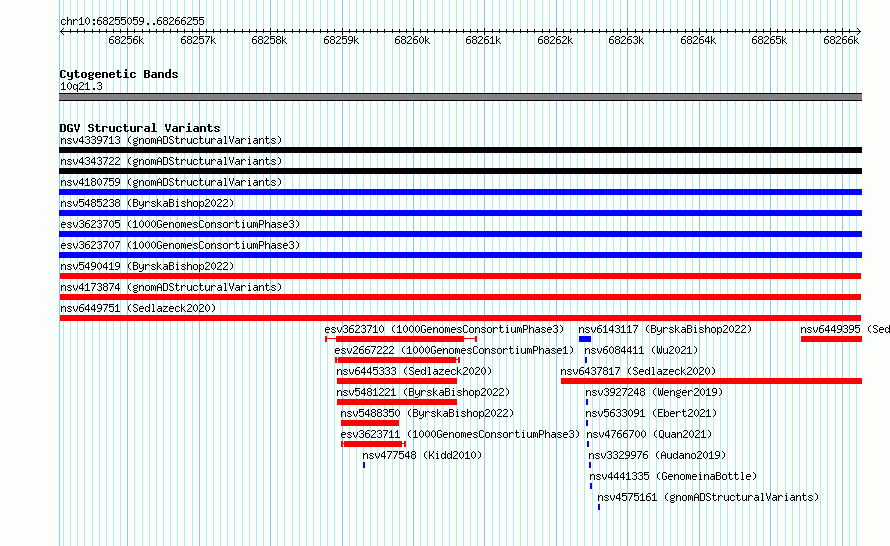
Task: Click the blue bar under nsv4180759
Action: [460, 192]
